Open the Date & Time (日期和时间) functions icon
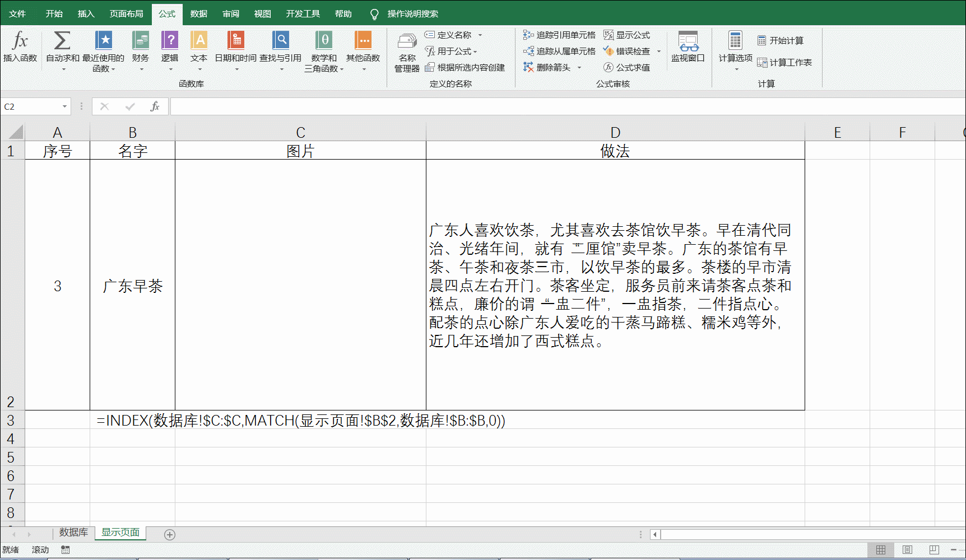 pos(236,41)
